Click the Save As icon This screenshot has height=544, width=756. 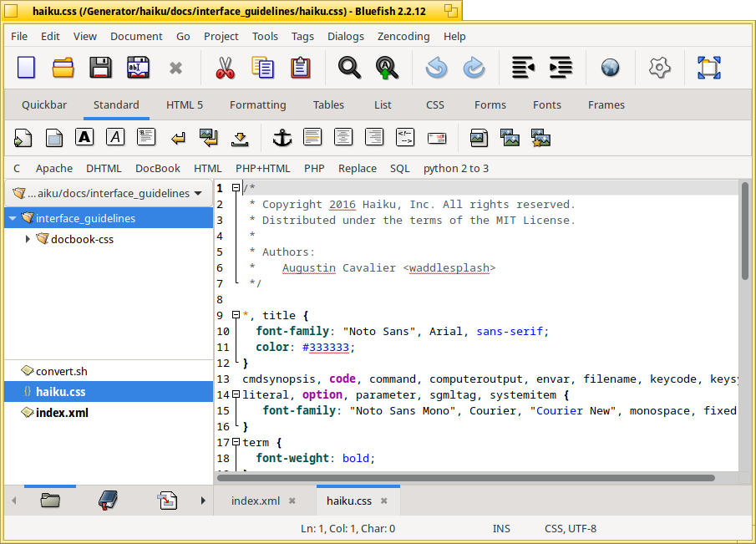coord(138,68)
